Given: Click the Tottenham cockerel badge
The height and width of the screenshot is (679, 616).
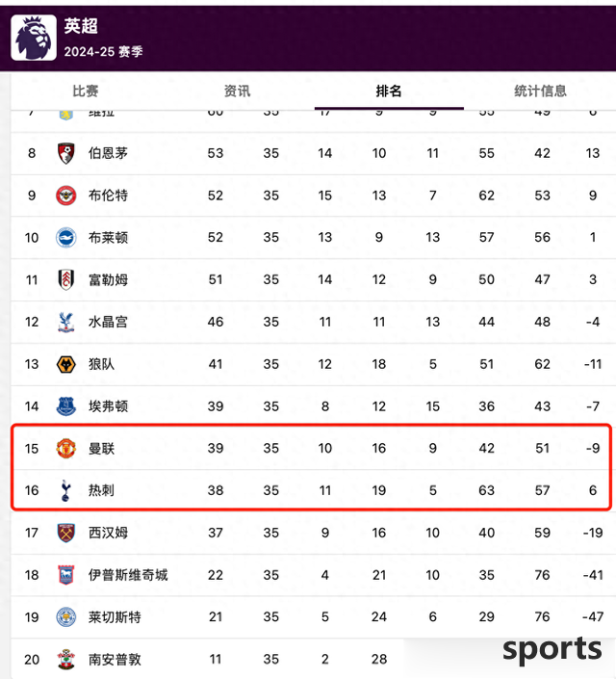Looking at the screenshot, I should 65,490.
